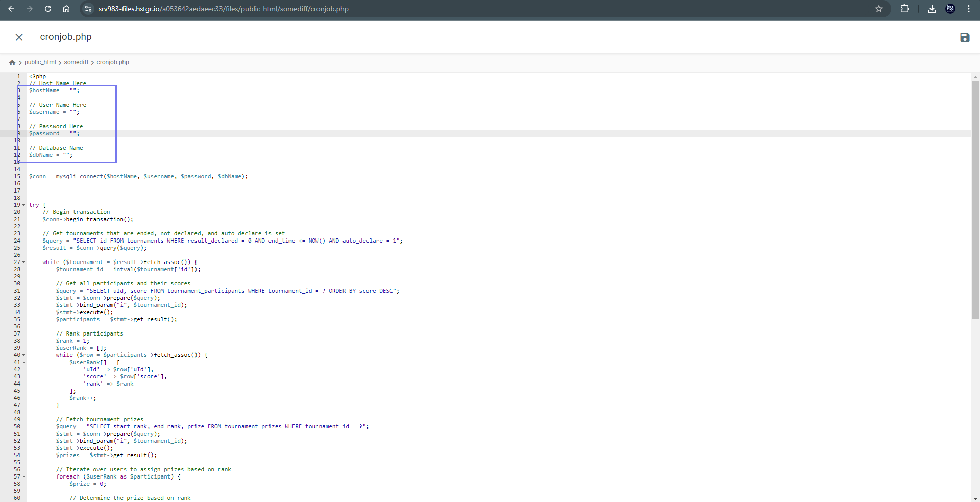Reload the page
980x502 pixels.
48,9
